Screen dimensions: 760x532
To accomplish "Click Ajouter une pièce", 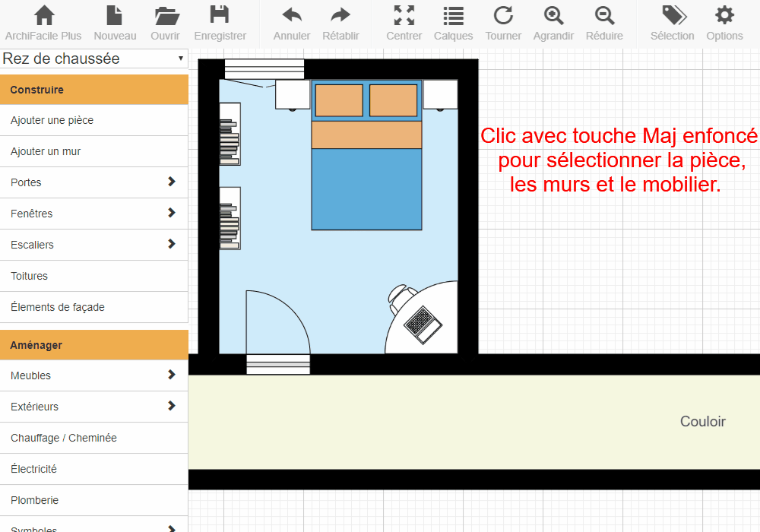I will coord(94,120).
